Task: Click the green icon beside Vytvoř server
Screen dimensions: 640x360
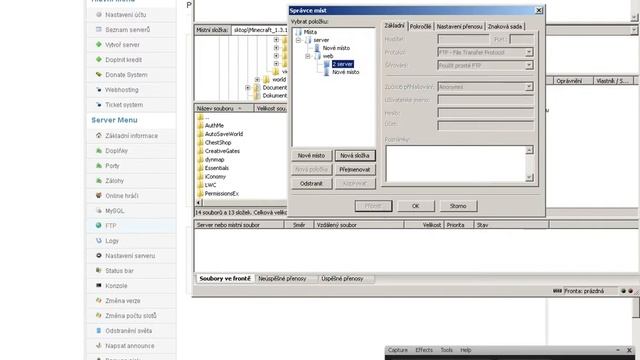Action: pos(99,44)
